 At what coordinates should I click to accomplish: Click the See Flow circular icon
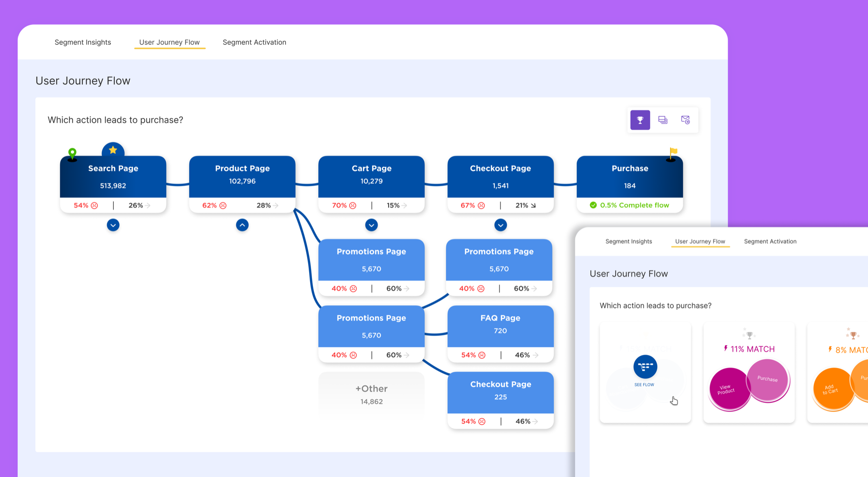coord(645,367)
